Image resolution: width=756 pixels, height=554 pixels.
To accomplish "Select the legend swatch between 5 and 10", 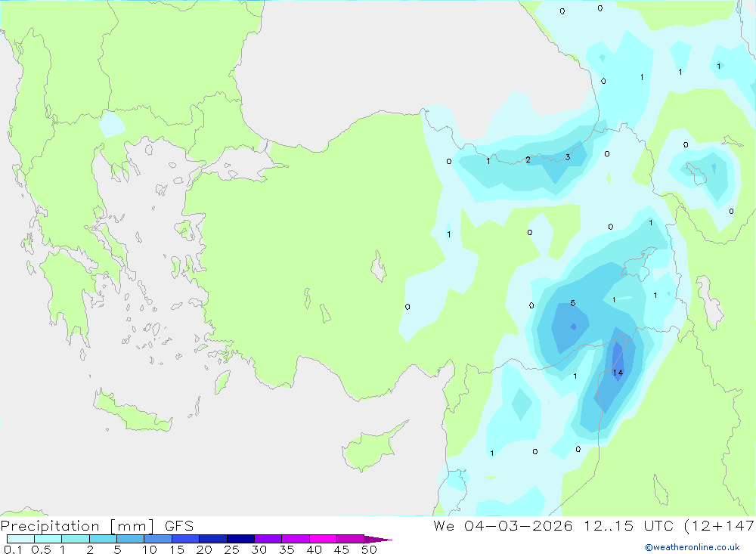I will point(131,539).
